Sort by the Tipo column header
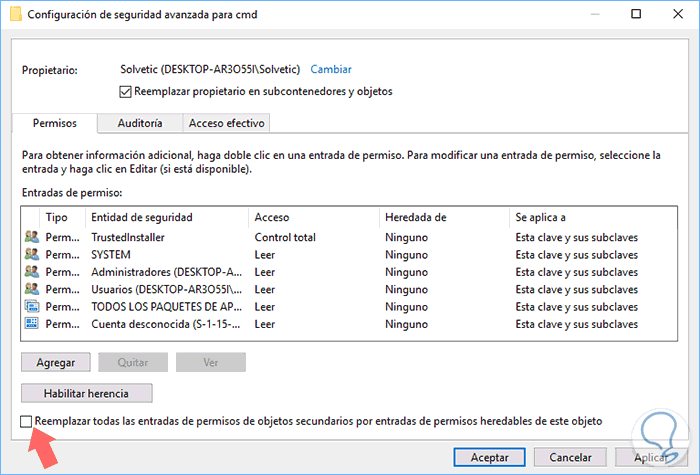This screenshot has width=700, height=475. [62, 217]
